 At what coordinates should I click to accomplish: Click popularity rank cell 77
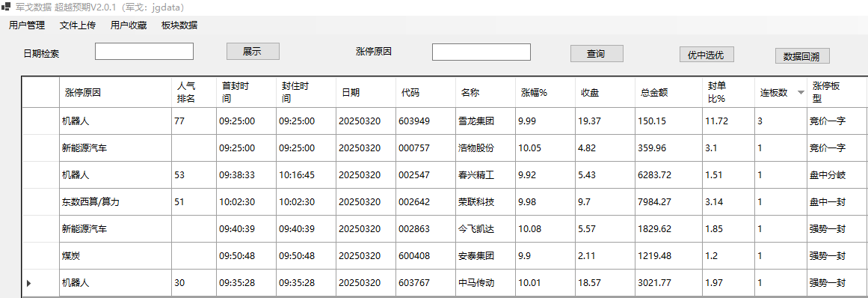tap(194, 121)
